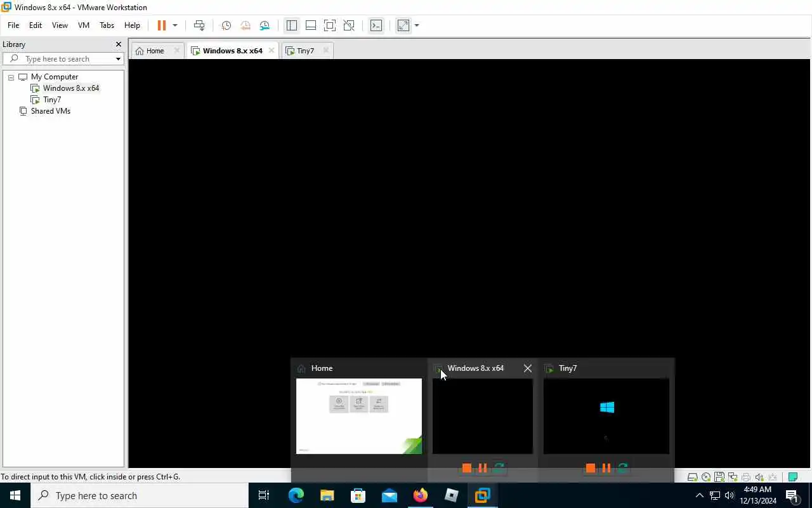Click the CD/DVD drive status icon
812x508 pixels.
706,477
